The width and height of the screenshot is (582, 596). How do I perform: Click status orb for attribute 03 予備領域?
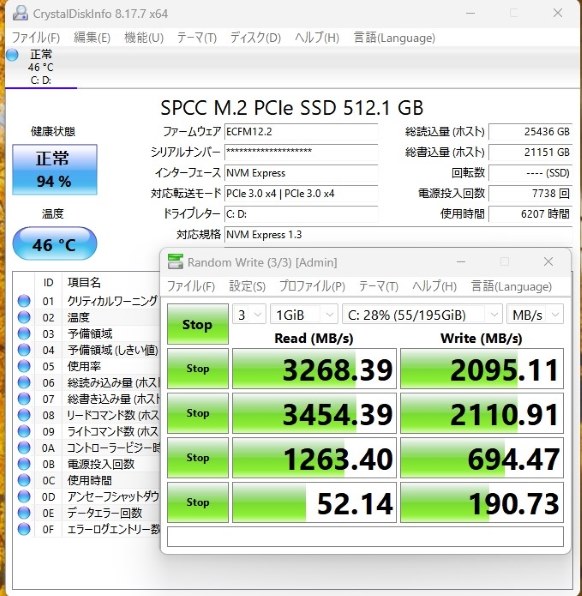pos(24,333)
